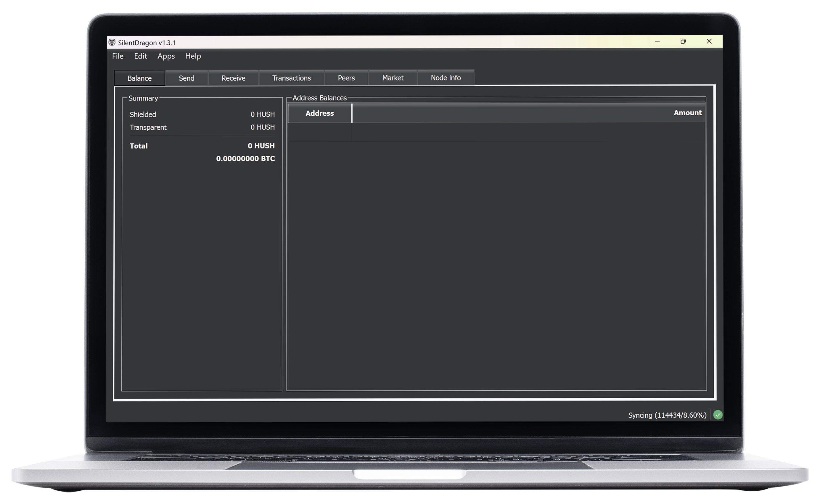Image resolution: width=820 pixels, height=504 pixels.
Task: Open the File menu
Action: click(x=118, y=56)
